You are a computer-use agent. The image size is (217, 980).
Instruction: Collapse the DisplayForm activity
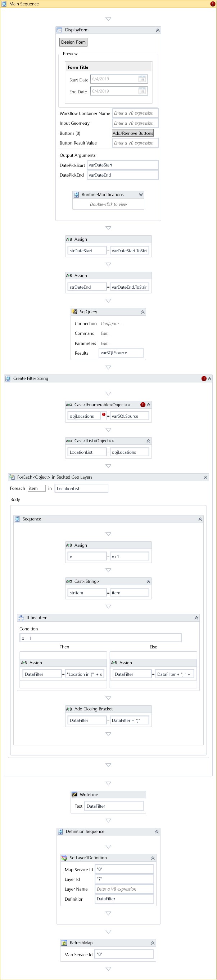click(158, 30)
